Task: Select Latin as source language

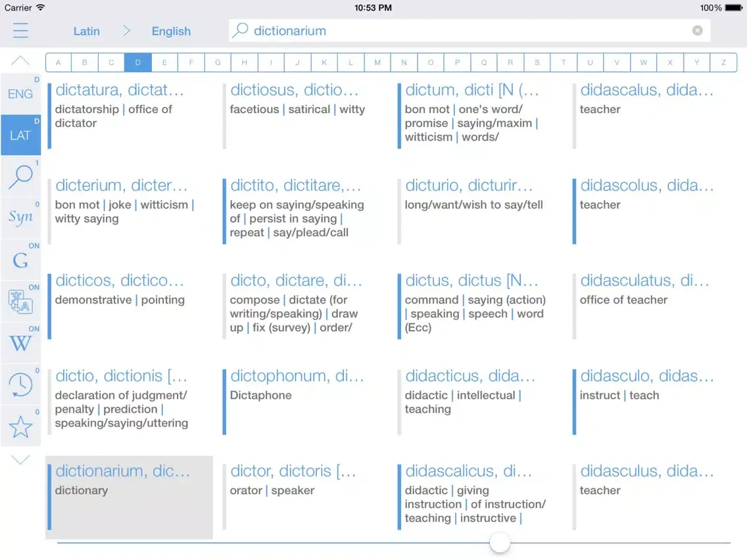Action: pos(86,31)
